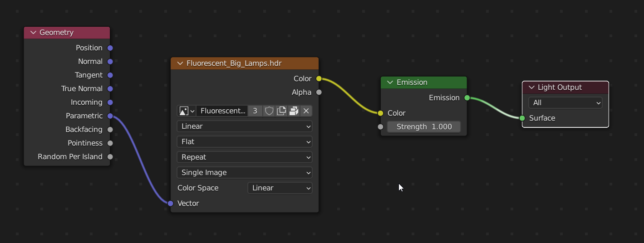Open the Repeat extension dropdown
Image resolution: width=644 pixels, height=243 pixels.
coord(245,157)
